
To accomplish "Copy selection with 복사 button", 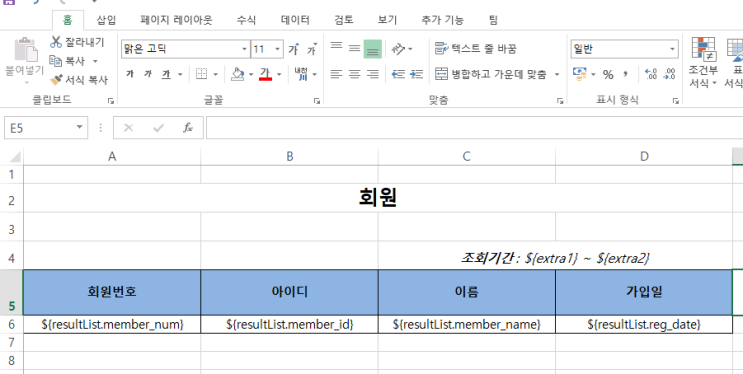I will pos(68,61).
